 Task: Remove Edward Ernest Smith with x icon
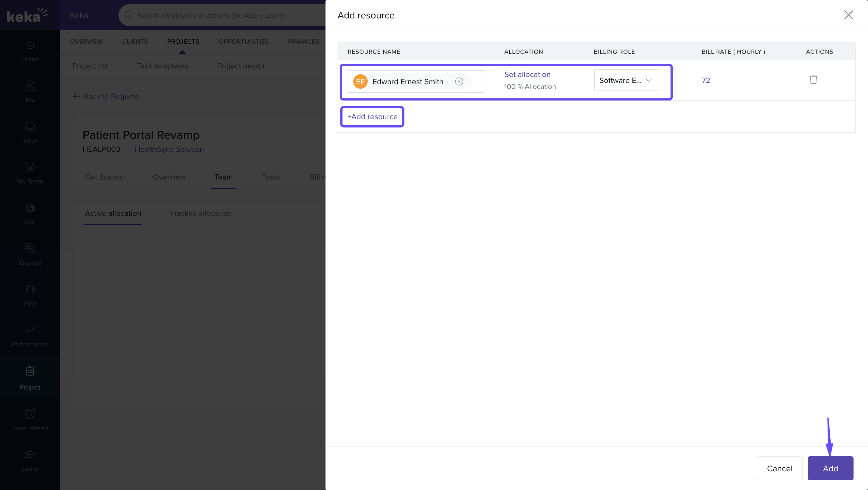[459, 81]
